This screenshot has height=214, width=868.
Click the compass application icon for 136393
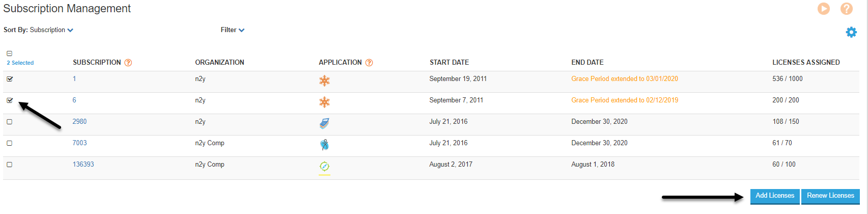tap(324, 166)
